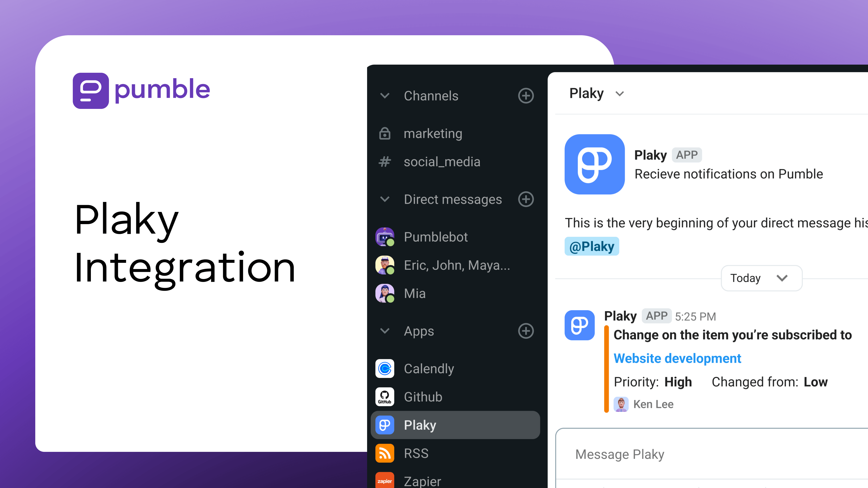Viewport: 868px width, 488px height.
Task: Collapse the Channels section
Action: point(384,96)
